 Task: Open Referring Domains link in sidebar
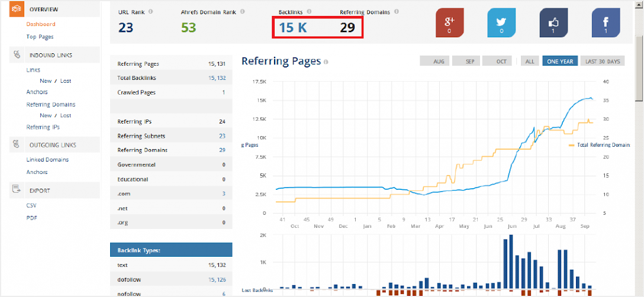click(x=50, y=105)
